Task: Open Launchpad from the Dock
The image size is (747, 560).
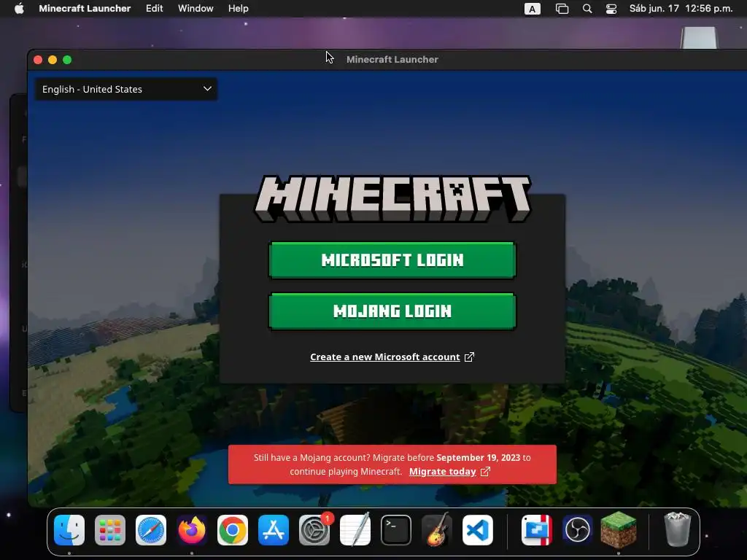Action: [110, 530]
